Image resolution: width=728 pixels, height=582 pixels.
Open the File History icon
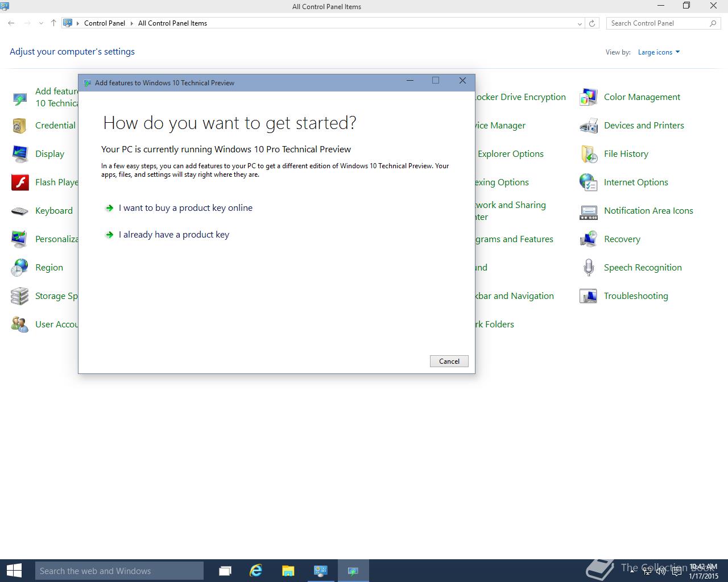(x=588, y=154)
